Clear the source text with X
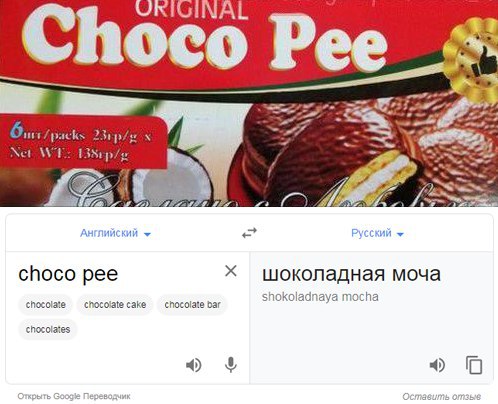Image resolution: width=498 pixels, height=404 pixels. pos(231,271)
